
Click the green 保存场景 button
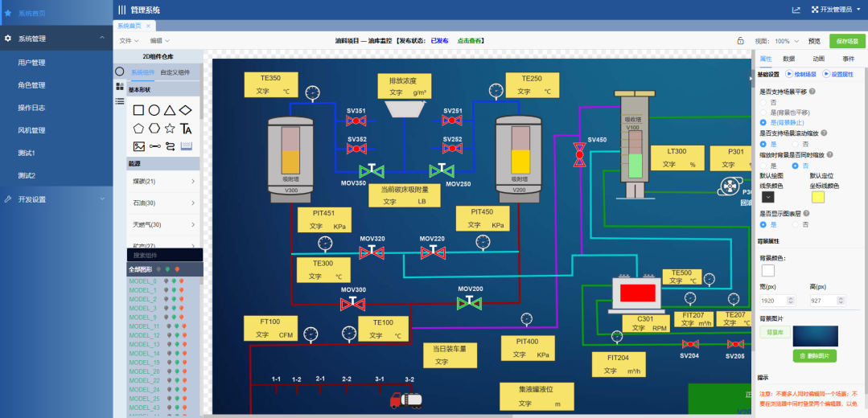click(847, 41)
